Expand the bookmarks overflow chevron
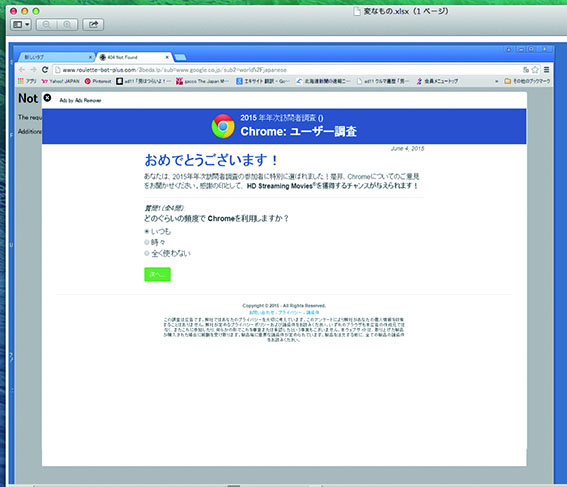Viewport: 567px width, 487px height. pos(496,81)
